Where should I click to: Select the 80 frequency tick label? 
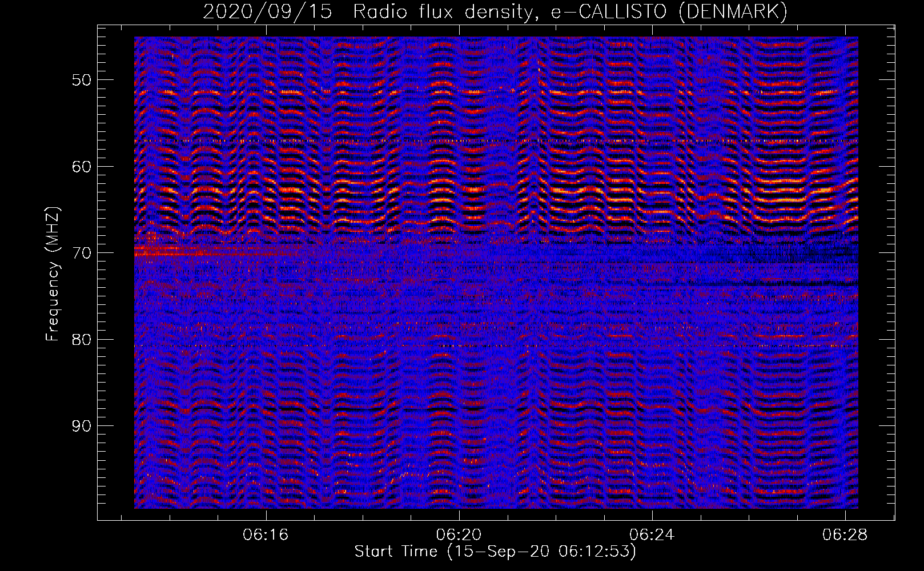[82, 340]
